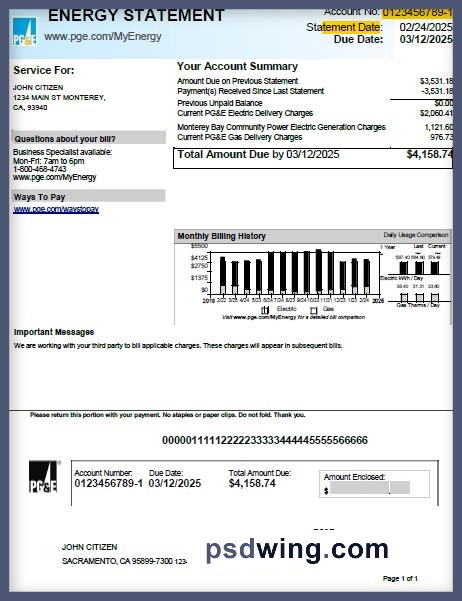The image size is (462, 601).
Task: Click Visit www.pge.com/MyEnergy bill comparison note
Action: pos(294,317)
